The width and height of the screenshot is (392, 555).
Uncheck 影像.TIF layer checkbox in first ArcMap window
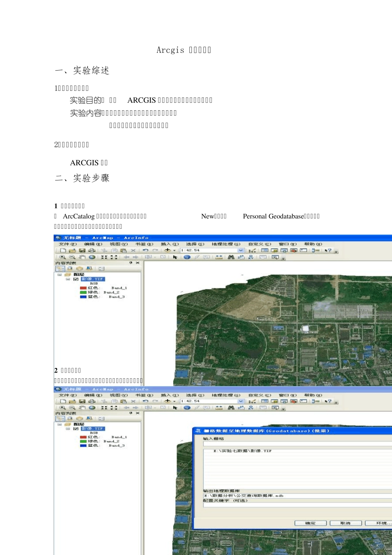click(76, 279)
